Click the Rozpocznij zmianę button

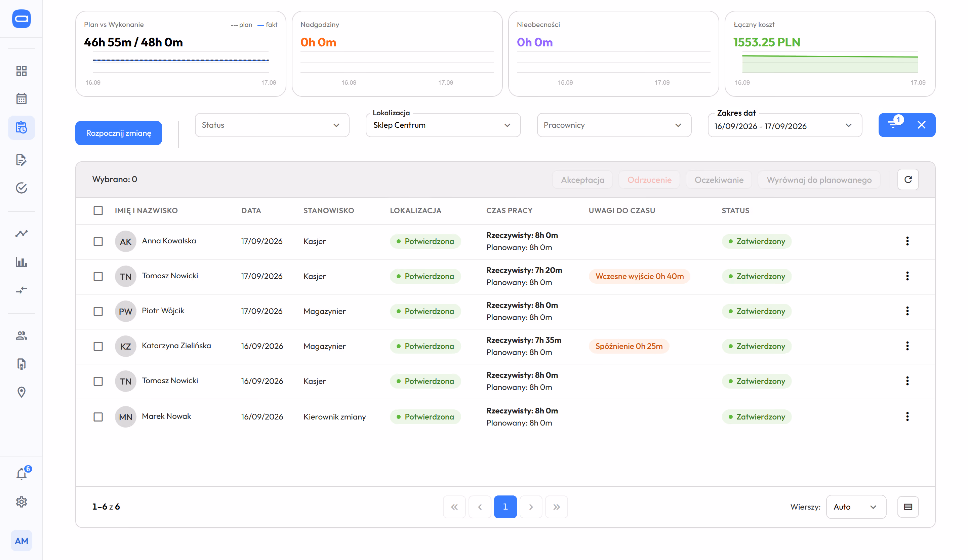coord(119,133)
